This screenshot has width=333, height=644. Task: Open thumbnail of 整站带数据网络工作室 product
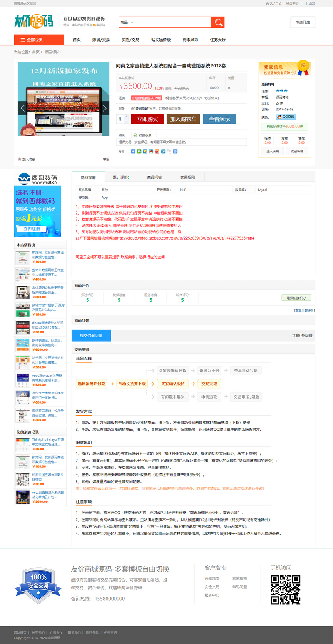click(x=23, y=275)
